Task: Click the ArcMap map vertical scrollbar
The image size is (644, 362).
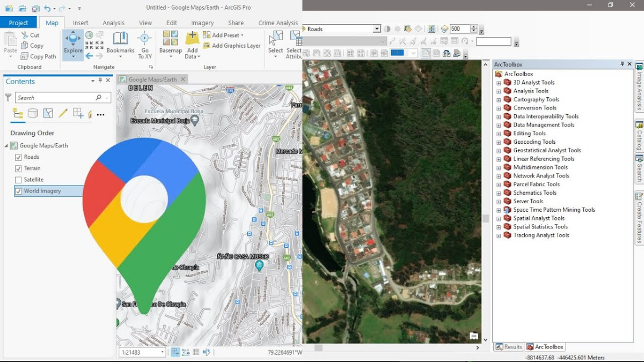Action: (486, 202)
